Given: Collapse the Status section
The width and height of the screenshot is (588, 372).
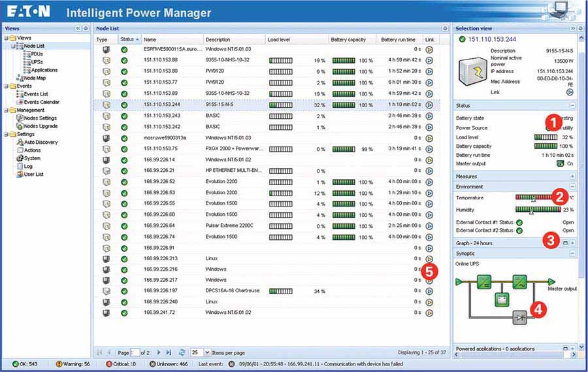Looking at the screenshot, I should pos(572,105).
